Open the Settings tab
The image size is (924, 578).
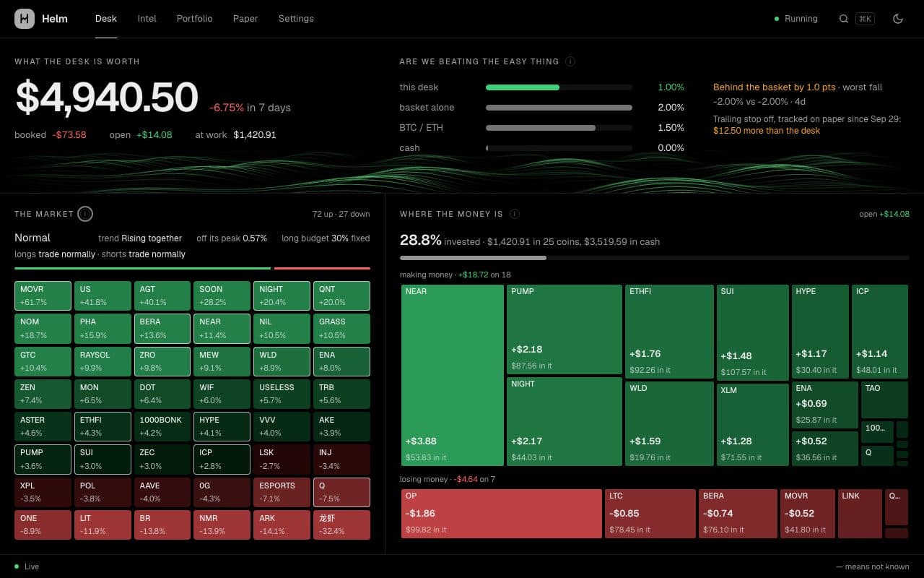pyautogui.click(x=296, y=19)
